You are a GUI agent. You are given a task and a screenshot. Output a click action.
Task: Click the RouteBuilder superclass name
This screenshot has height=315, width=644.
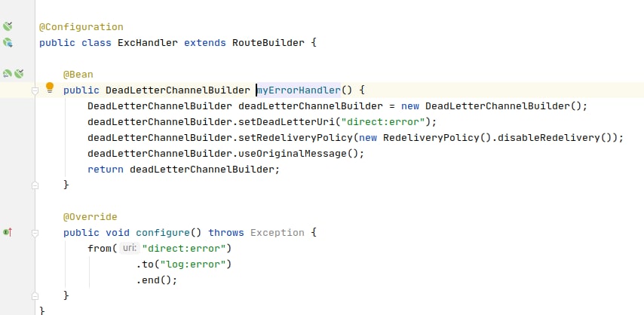click(268, 43)
